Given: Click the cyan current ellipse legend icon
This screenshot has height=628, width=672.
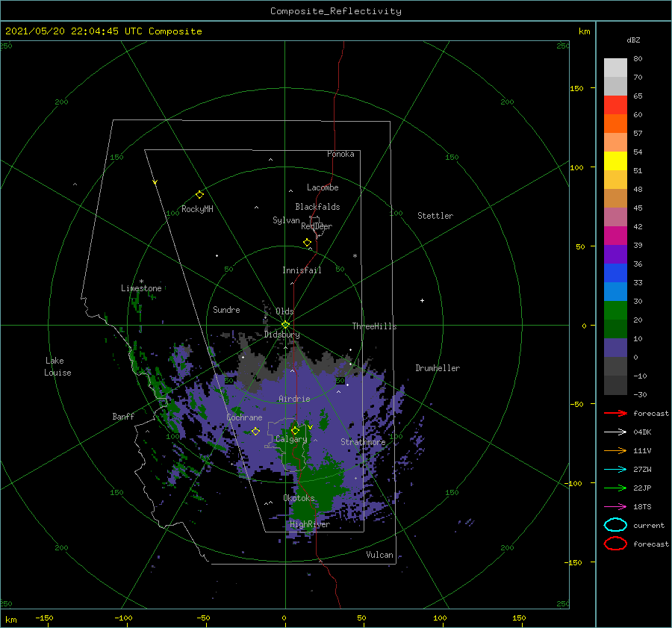Looking at the screenshot, I should 615,525.
